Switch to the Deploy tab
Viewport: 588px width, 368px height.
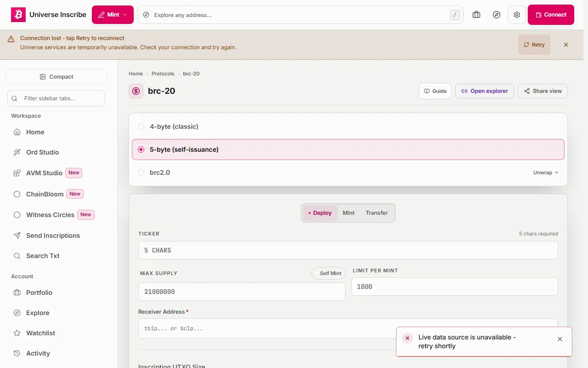pos(320,213)
